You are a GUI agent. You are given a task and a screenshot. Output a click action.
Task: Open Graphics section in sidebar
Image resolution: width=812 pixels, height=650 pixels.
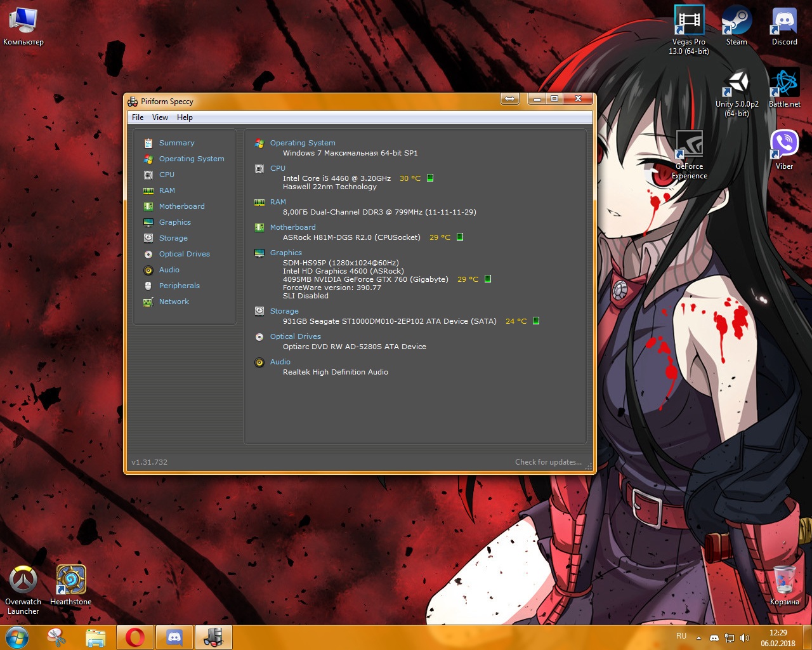pos(174,222)
